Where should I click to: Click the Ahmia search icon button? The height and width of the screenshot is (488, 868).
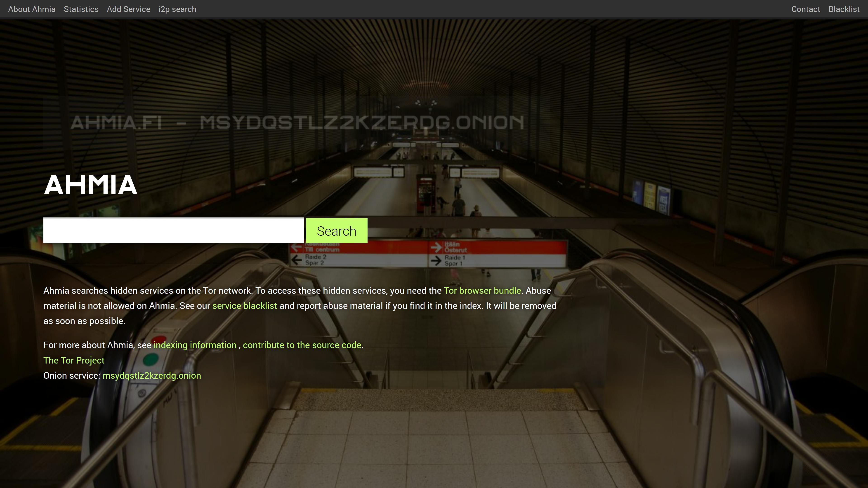coord(336,231)
